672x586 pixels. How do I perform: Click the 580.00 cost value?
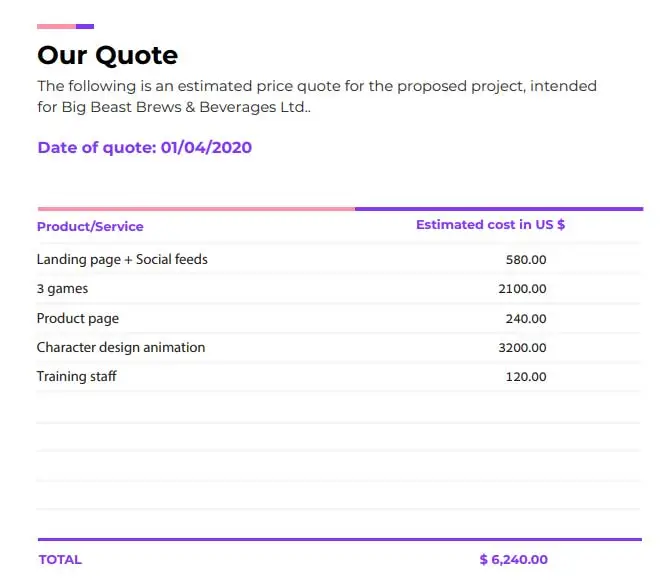coord(526,260)
